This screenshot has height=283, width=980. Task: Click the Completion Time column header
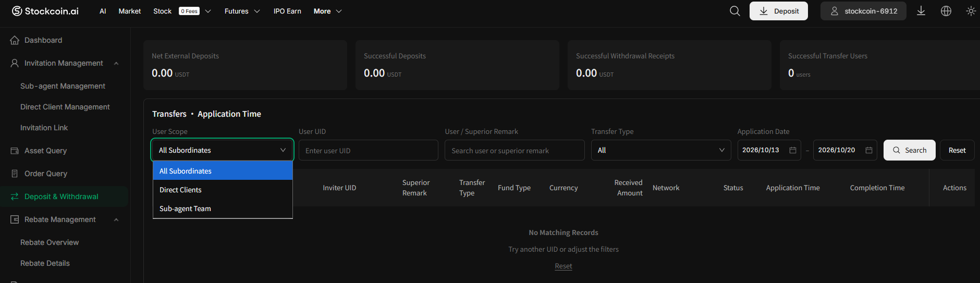point(877,188)
